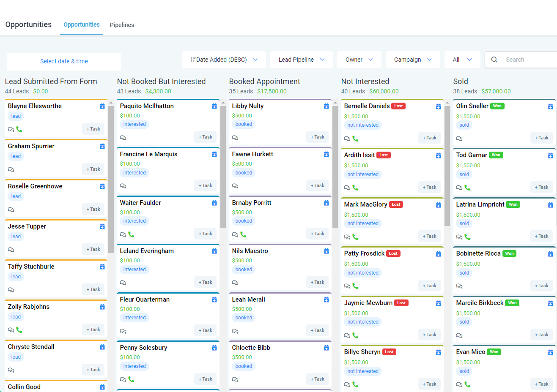Click the booked tag on Nils Maestro

point(244,269)
